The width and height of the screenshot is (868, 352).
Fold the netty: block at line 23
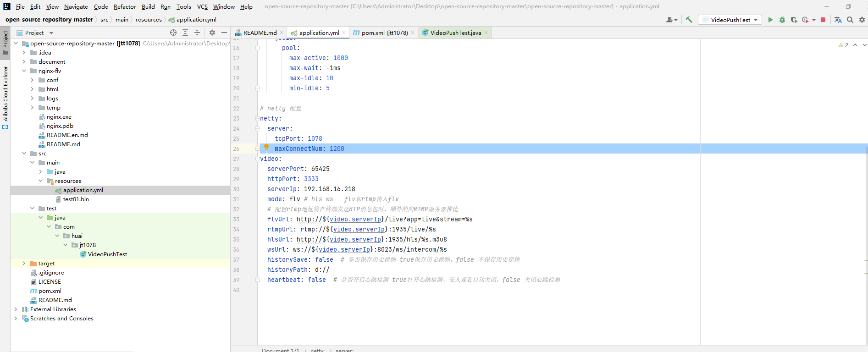pos(257,119)
